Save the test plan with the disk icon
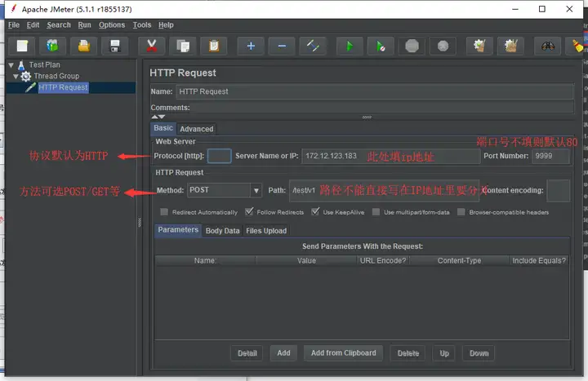This screenshot has width=588, height=381. coord(115,46)
